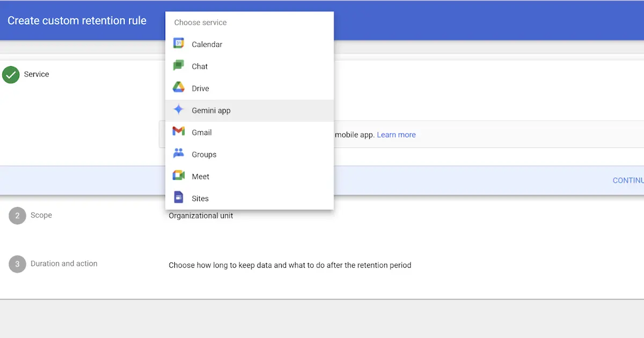Choose Sites from the service menu
This screenshot has height=338, width=644.
tap(250, 198)
